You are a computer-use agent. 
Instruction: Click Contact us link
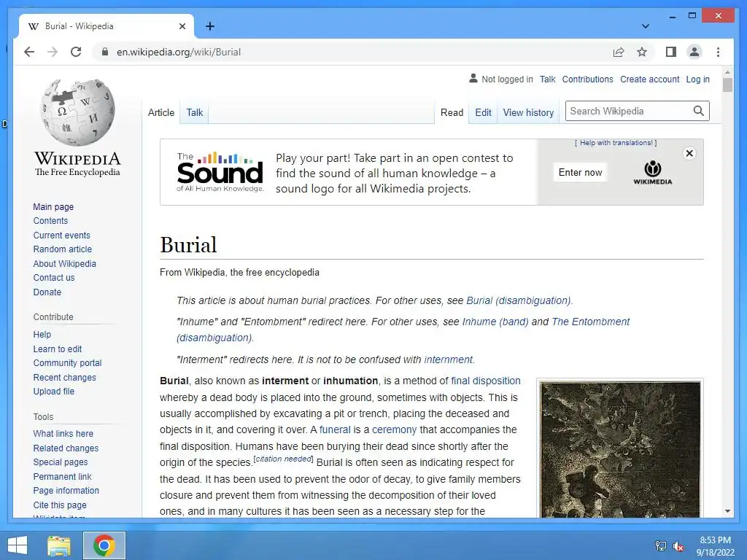coord(54,278)
